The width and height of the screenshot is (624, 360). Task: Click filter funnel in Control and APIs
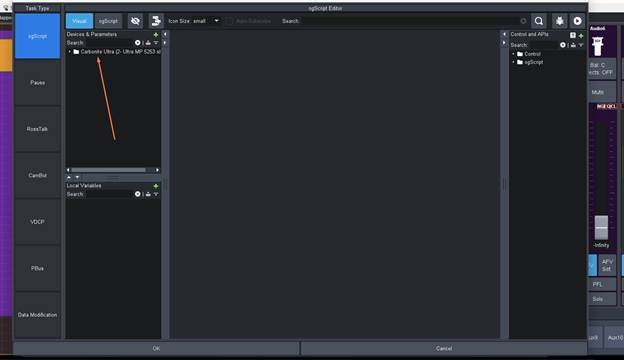581,45
